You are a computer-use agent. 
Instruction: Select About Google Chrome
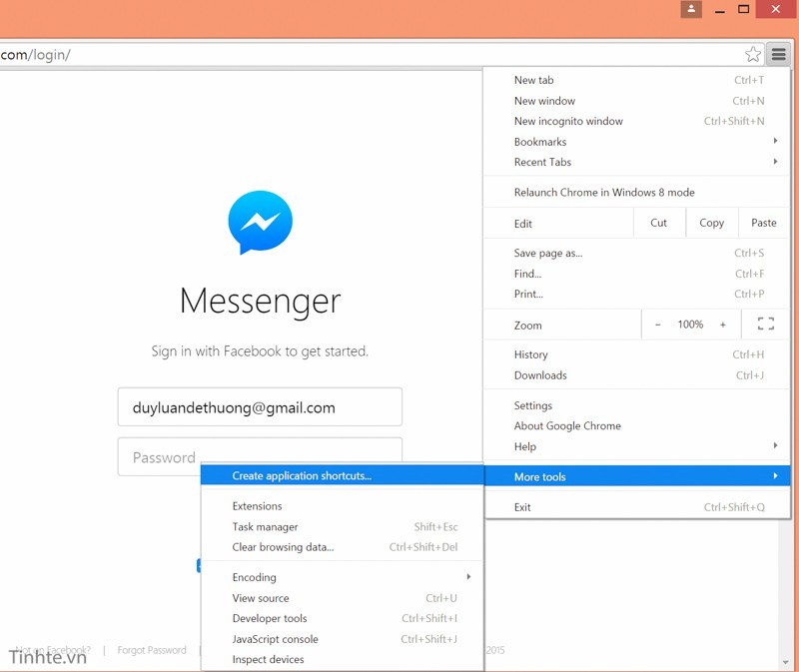click(637, 426)
